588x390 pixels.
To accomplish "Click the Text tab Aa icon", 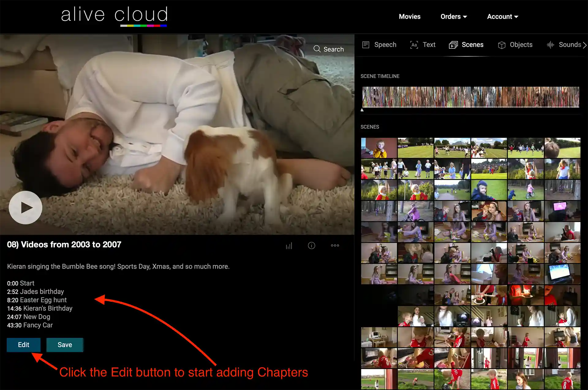I will (x=414, y=45).
